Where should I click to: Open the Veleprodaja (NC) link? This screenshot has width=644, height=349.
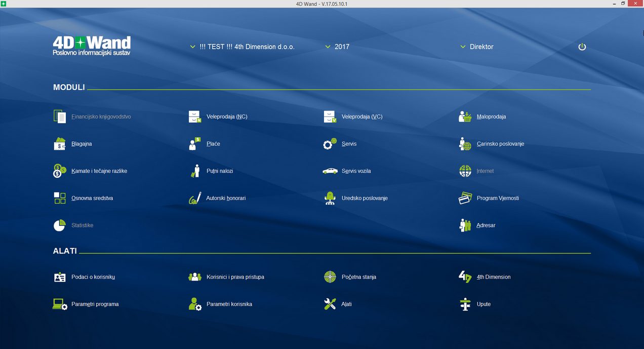pos(227,117)
